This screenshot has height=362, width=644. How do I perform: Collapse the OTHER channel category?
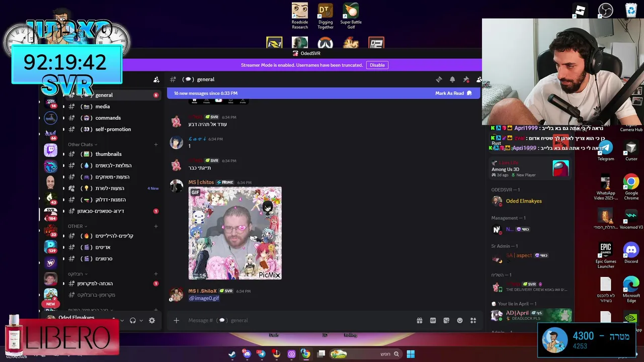pyautogui.click(x=77, y=226)
